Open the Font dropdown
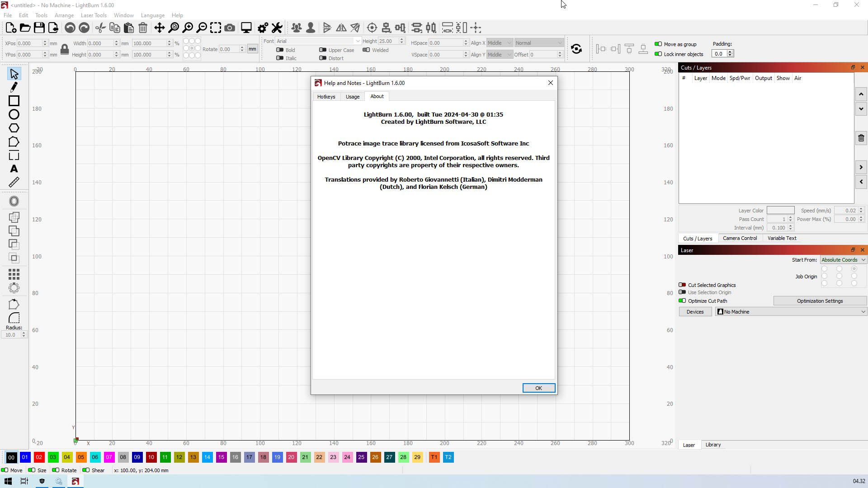 click(318, 41)
